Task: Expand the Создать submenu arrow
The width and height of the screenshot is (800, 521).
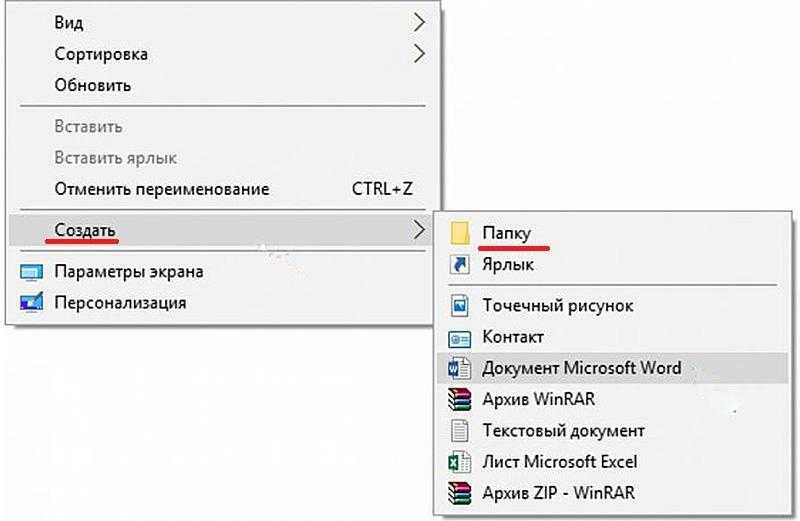Action: tap(419, 230)
